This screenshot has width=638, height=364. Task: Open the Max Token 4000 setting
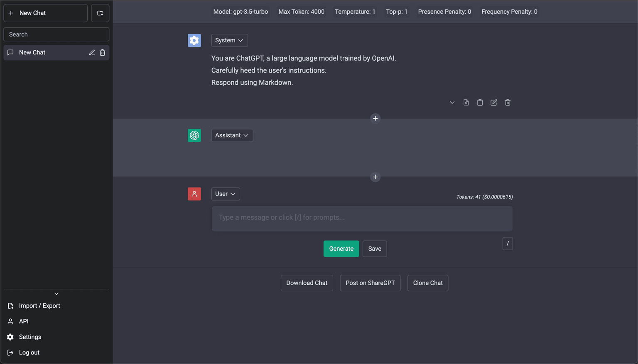[x=301, y=12]
